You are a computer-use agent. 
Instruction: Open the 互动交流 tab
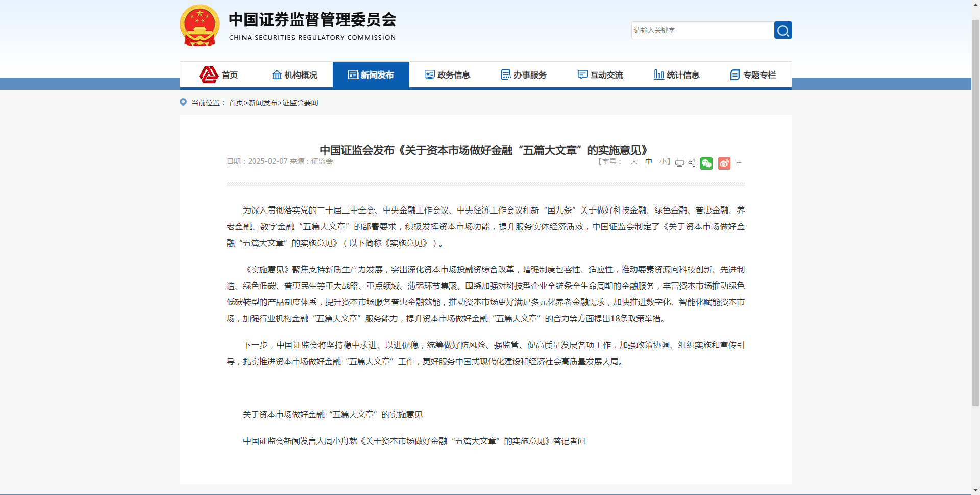click(x=601, y=75)
